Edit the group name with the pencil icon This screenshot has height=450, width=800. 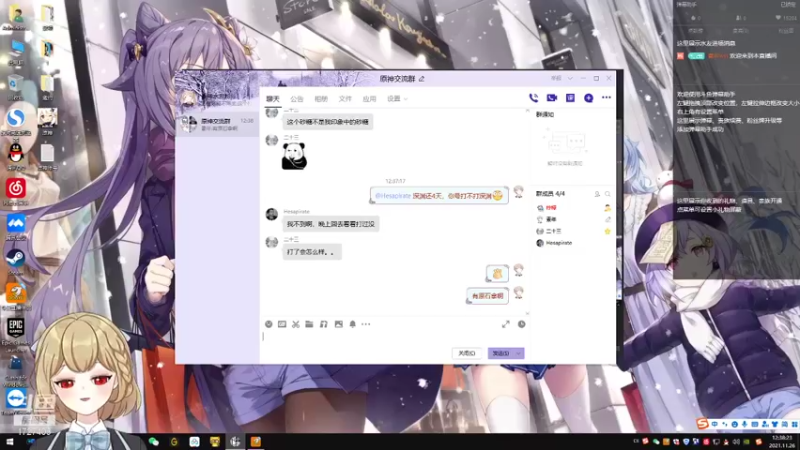422,79
